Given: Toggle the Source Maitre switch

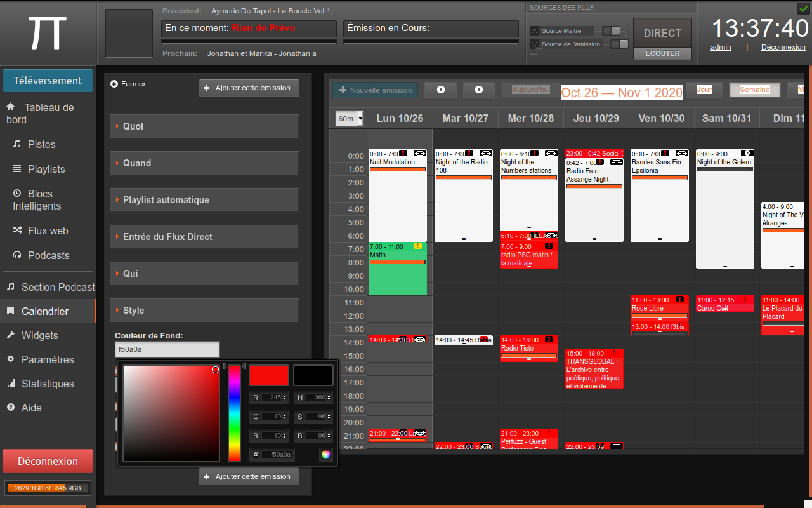Looking at the screenshot, I should tap(612, 30).
